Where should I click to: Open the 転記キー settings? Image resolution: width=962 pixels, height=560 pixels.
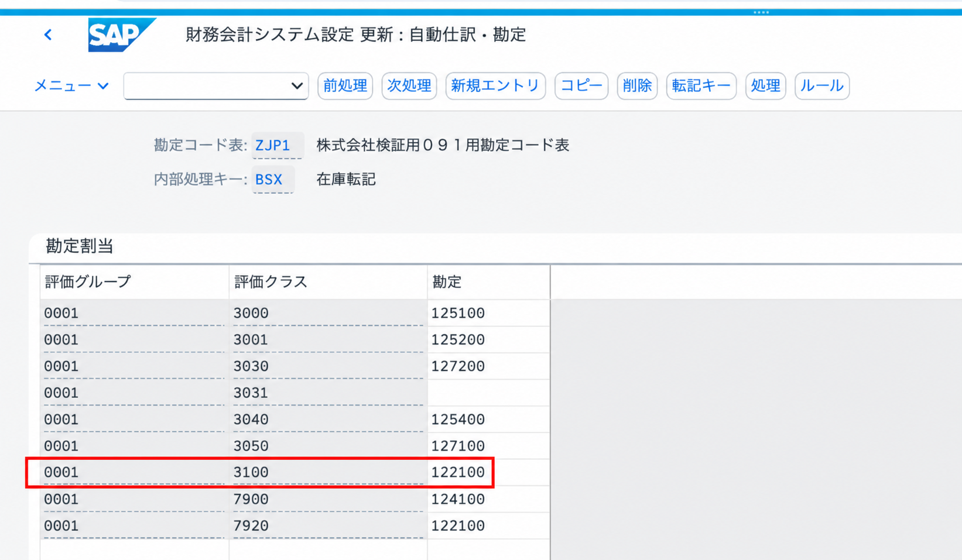coord(701,86)
